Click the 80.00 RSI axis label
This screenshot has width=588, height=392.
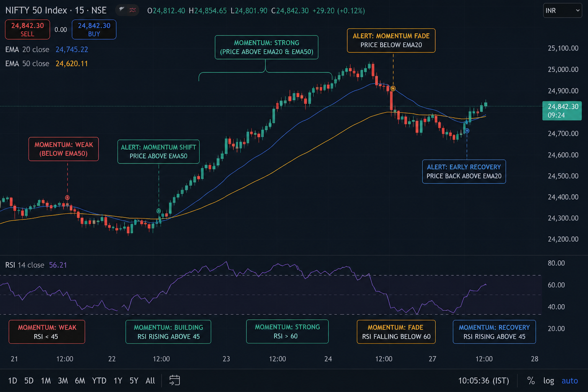(556, 263)
